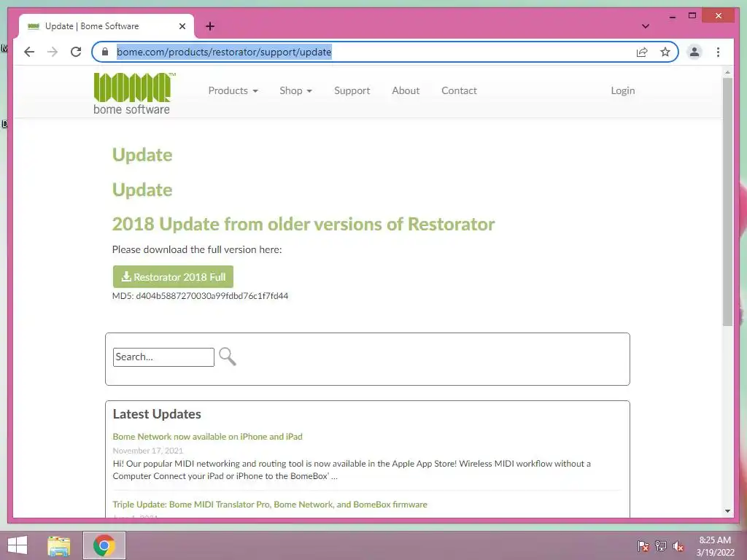This screenshot has width=747, height=560.
Task: Click the November 17, 2021 date
Action: 147,451
